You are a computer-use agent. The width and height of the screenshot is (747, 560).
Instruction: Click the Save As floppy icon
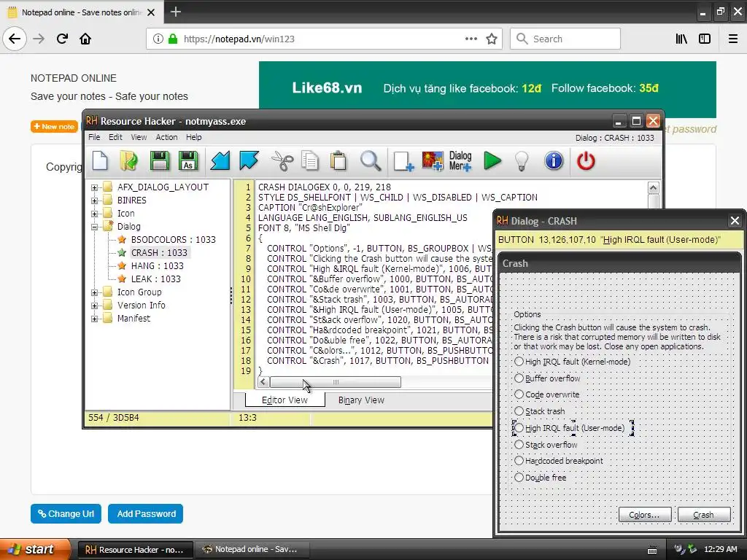coord(188,161)
